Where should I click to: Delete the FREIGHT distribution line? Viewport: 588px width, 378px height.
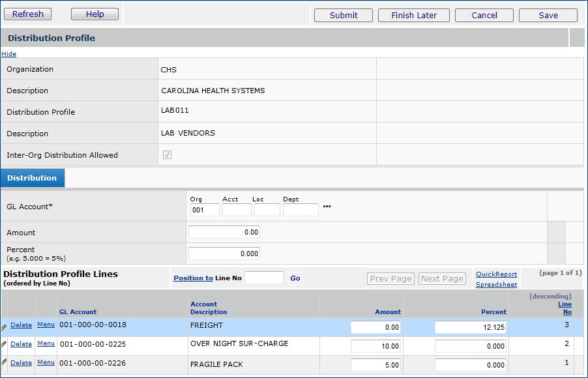[21, 325]
